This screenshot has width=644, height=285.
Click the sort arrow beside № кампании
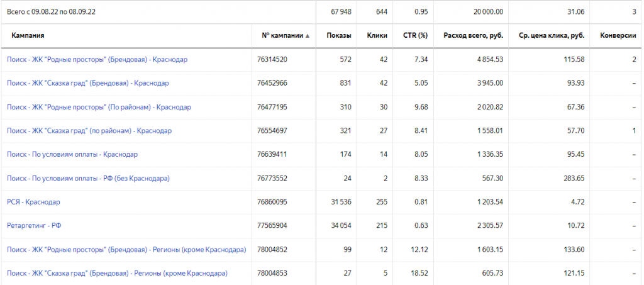tap(308, 36)
